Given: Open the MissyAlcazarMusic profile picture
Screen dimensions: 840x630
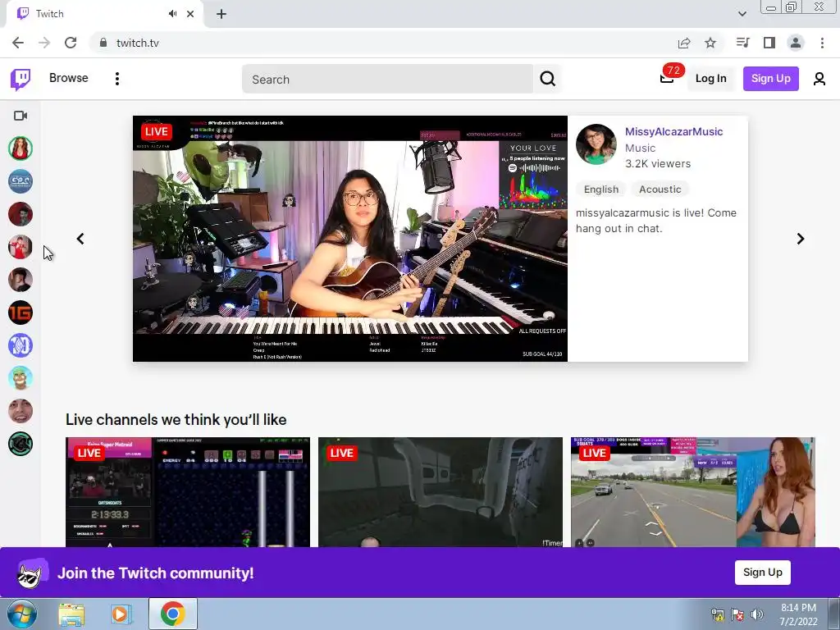Looking at the screenshot, I should [x=596, y=144].
